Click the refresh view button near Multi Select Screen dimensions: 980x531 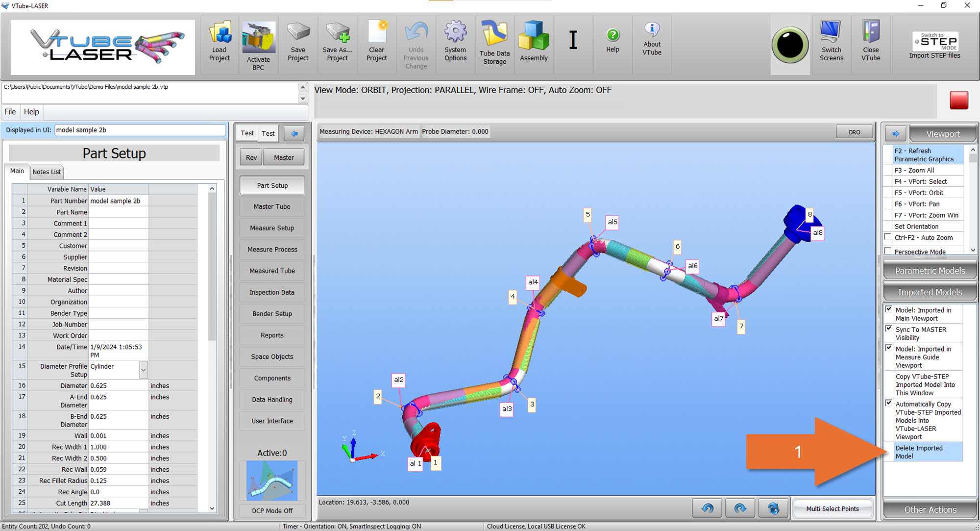pos(773,508)
